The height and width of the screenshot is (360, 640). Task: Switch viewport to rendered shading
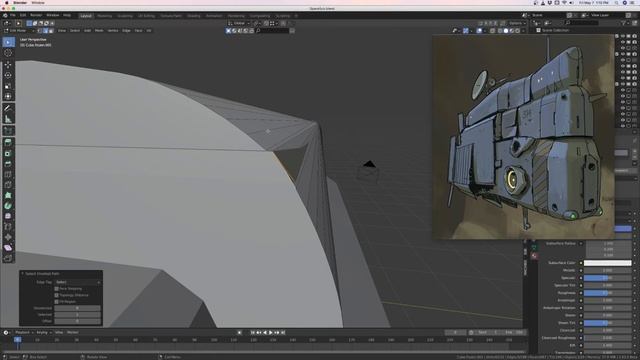point(517,31)
